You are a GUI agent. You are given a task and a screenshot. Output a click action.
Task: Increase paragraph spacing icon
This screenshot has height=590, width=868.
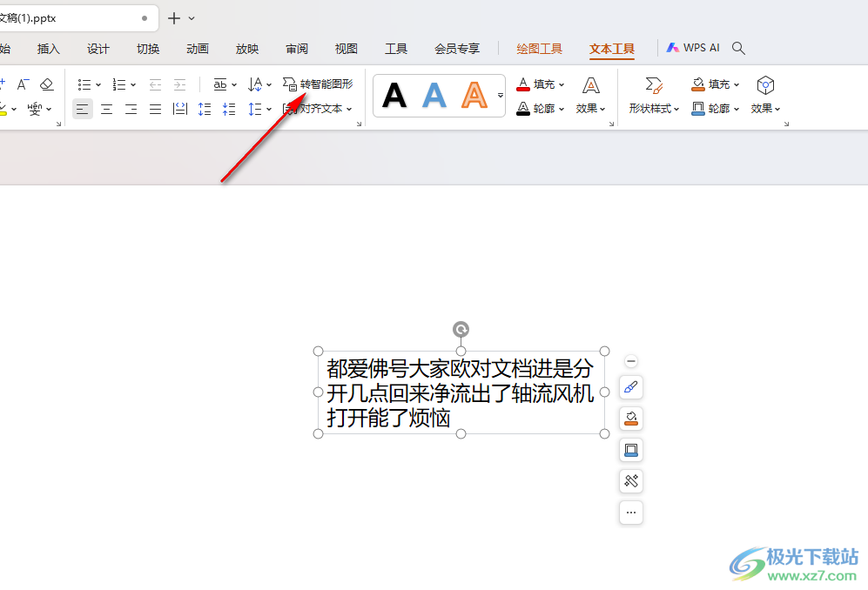(x=205, y=109)
